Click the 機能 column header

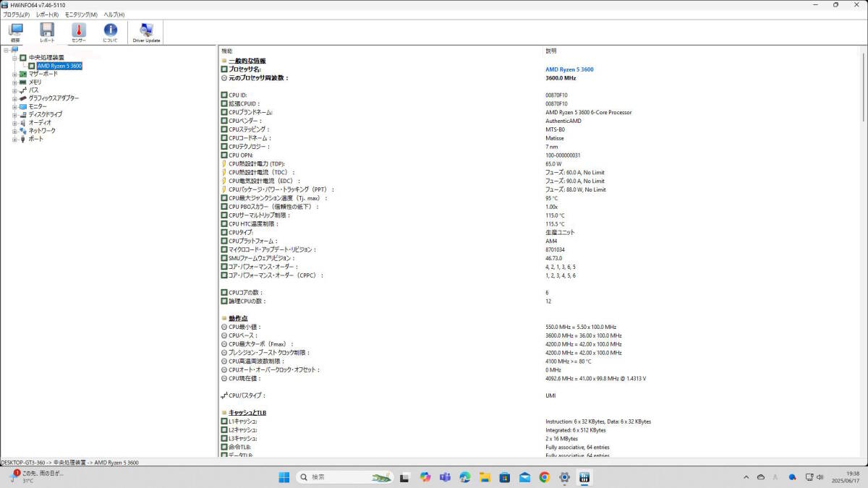(227, 51)
